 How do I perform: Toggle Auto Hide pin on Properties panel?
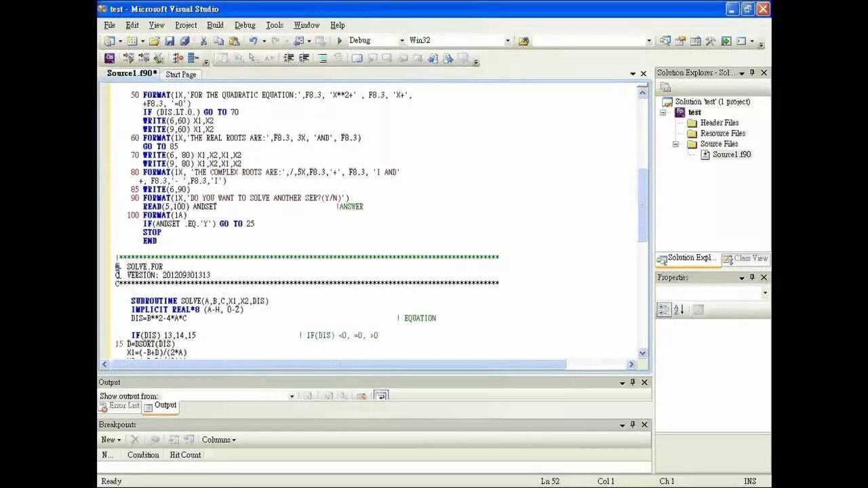coord(752,277)
